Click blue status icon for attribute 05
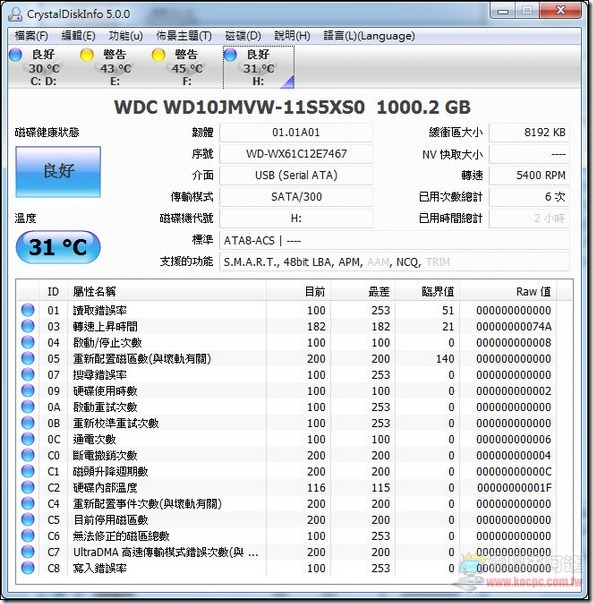Viewport: 593px width, 604px height. point(28,359)
